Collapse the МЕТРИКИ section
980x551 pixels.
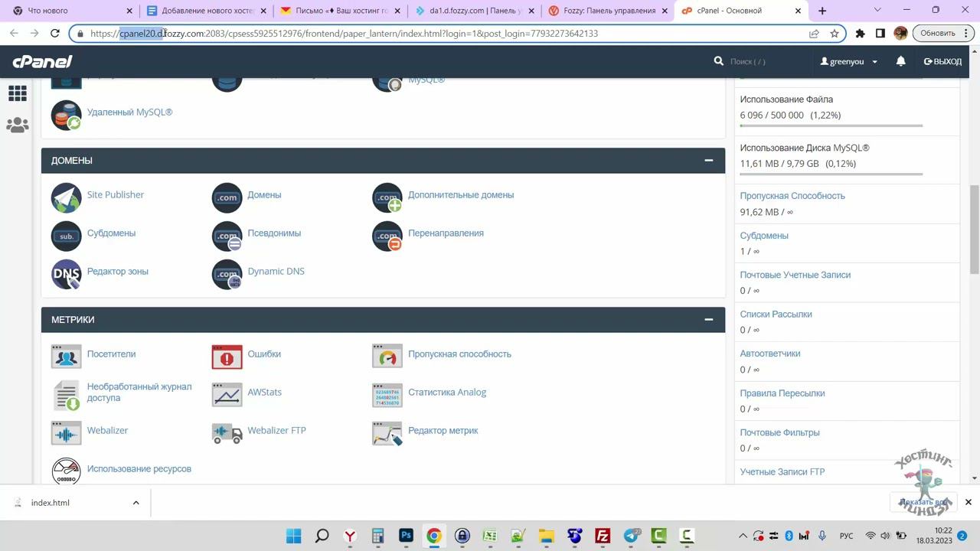[x=709, y=320]
